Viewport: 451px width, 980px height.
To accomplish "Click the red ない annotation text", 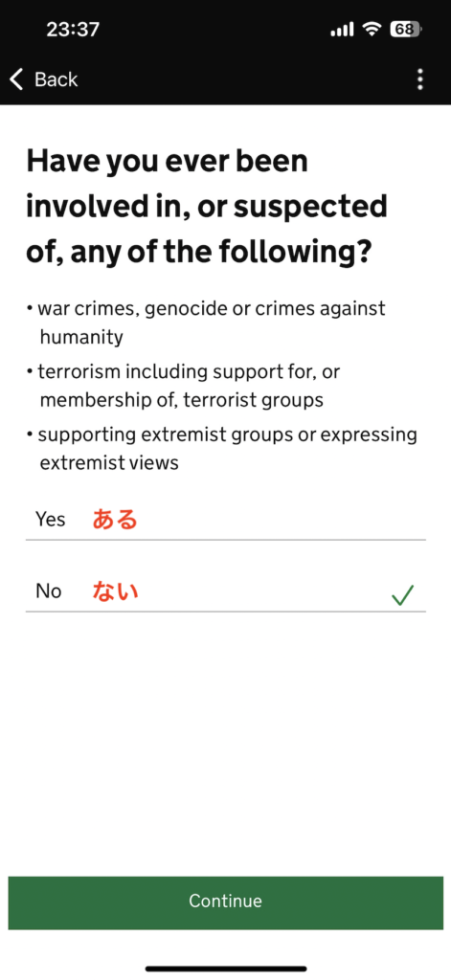I will coord(115,591).
